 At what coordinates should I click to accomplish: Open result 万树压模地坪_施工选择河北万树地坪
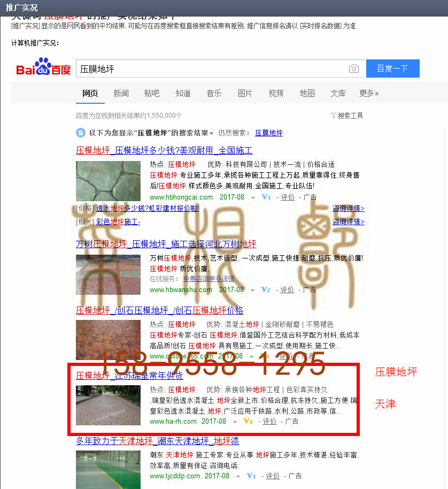(x=166, y=244)
